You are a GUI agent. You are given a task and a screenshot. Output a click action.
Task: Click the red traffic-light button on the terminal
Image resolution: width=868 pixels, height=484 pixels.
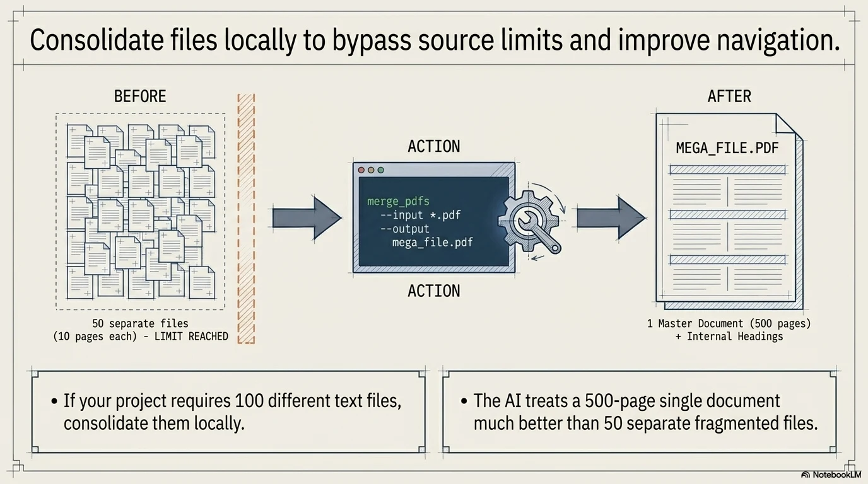point(360,169)
